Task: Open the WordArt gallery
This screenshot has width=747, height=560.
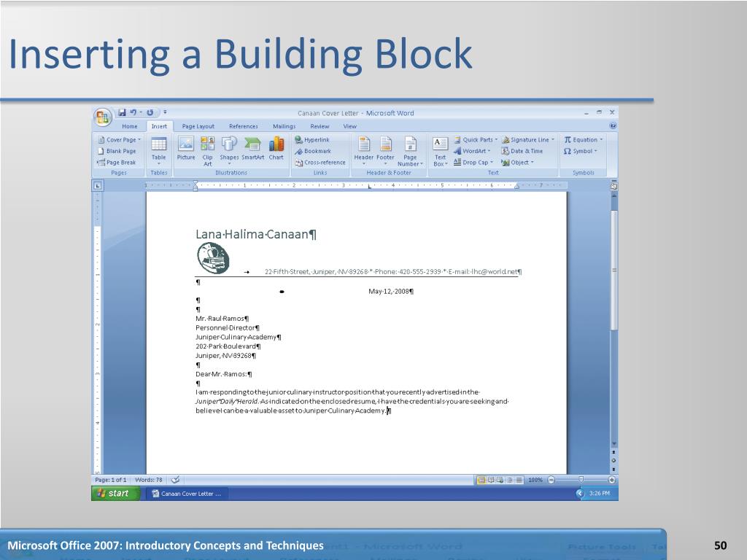Action: (472, 151)
